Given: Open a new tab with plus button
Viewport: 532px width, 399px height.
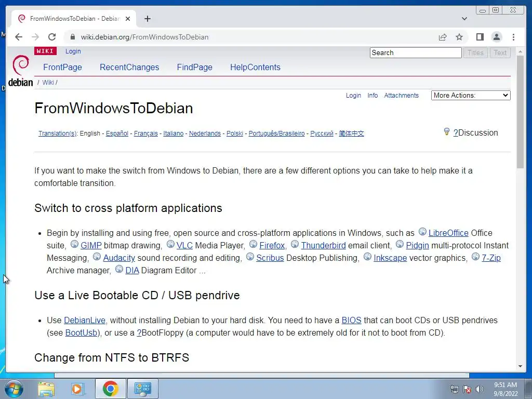Looking at the screenshot, I should pos(147,19).
